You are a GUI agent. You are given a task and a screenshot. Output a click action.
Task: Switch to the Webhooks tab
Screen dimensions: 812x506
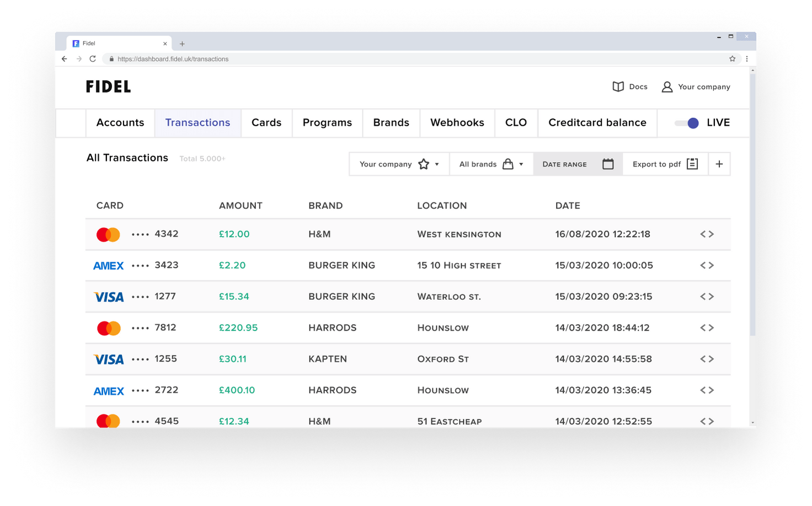457,122
